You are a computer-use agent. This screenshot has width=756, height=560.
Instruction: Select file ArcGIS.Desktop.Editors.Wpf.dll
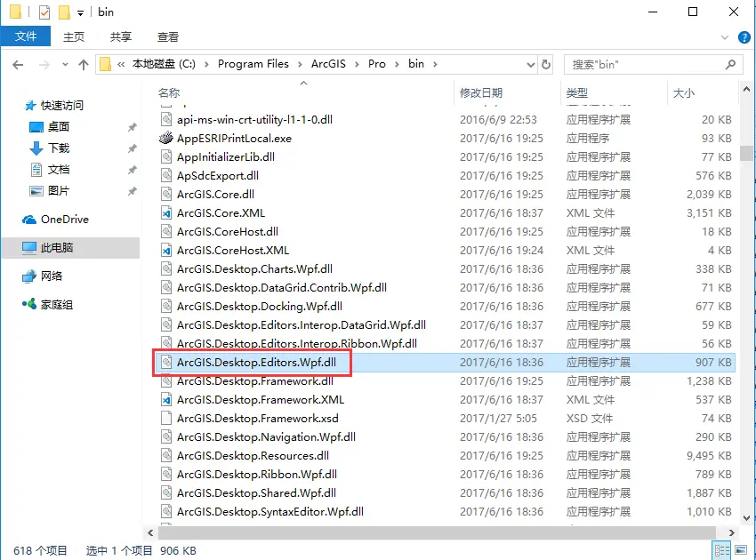[256, 362]
